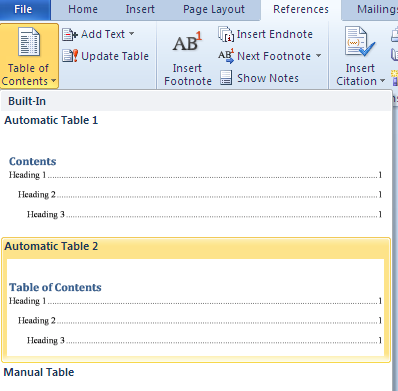Expand the Add Text dropdown arrow
Viewport: 398px width, 391px height.
[132, 34]
